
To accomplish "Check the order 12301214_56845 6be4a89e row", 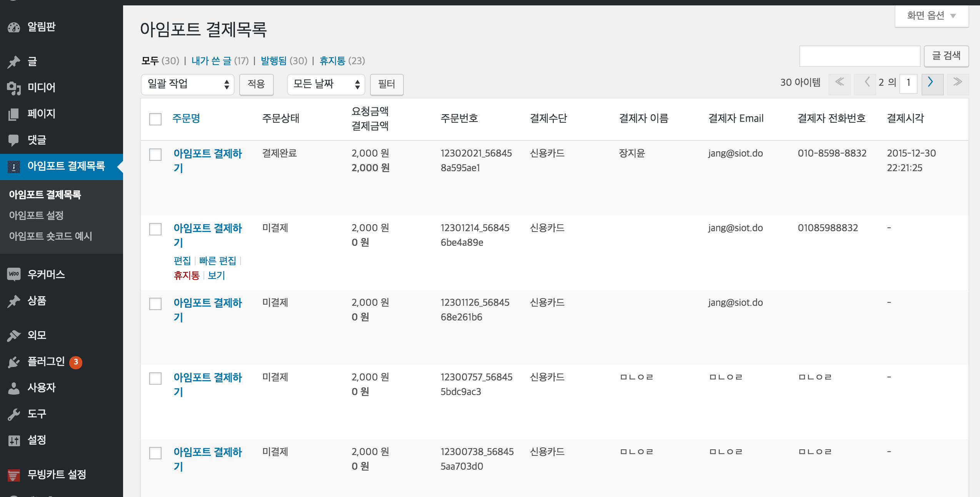I will click(x=155, y=229).
